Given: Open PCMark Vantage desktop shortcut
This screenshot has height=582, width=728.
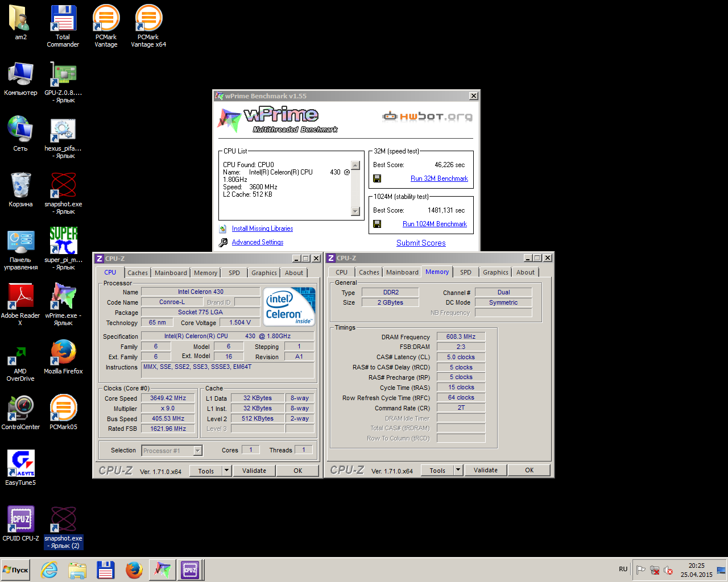Looking at the screenshot, I should (106, 26).
